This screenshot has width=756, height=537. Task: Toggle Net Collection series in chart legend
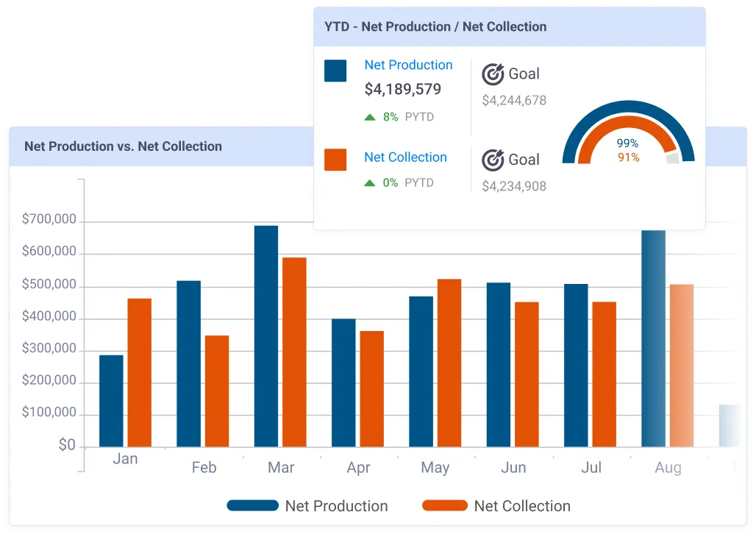tap(496, 505)
